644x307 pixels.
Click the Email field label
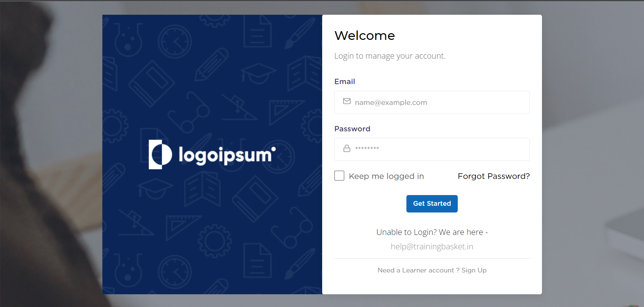[x=345, y=81]
